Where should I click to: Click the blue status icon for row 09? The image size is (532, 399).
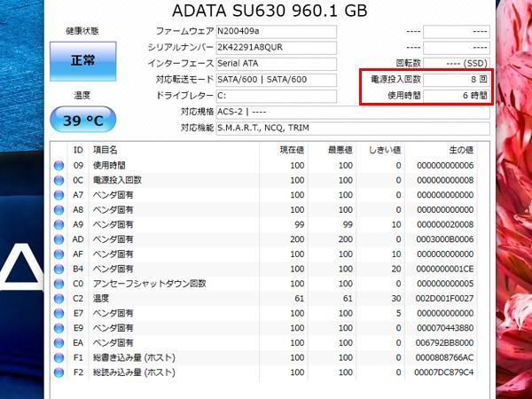(59, 166)
